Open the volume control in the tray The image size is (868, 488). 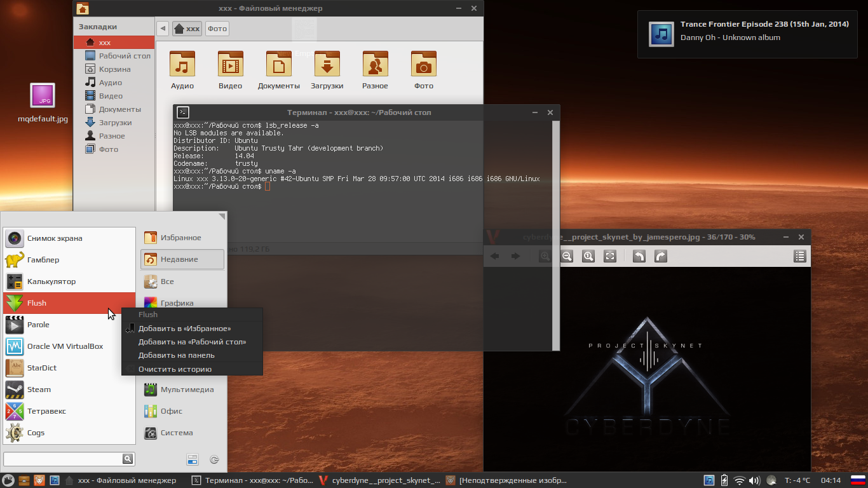[755, 480]
